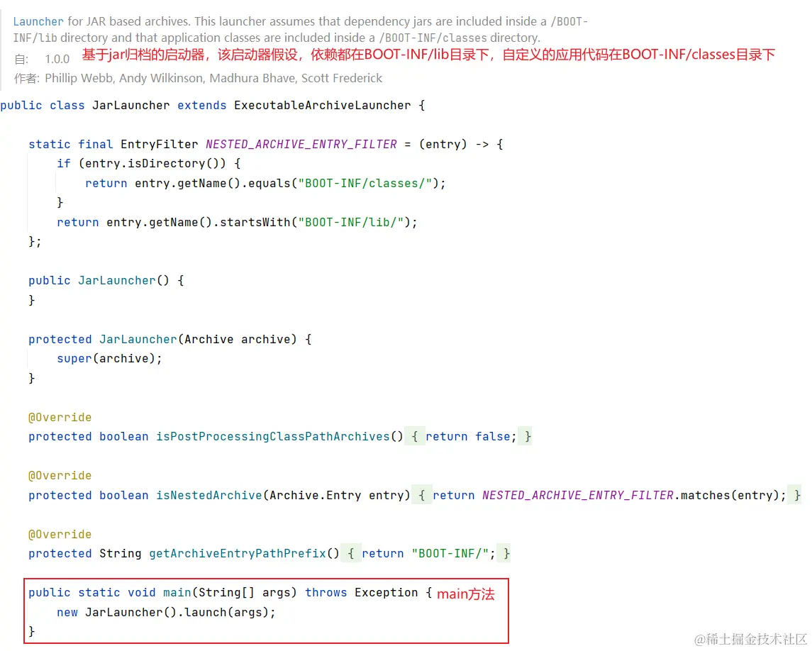The height and width of the screenshot is (651, 812).
Task: Click the equals method call
Action: (x=269, y=184)
